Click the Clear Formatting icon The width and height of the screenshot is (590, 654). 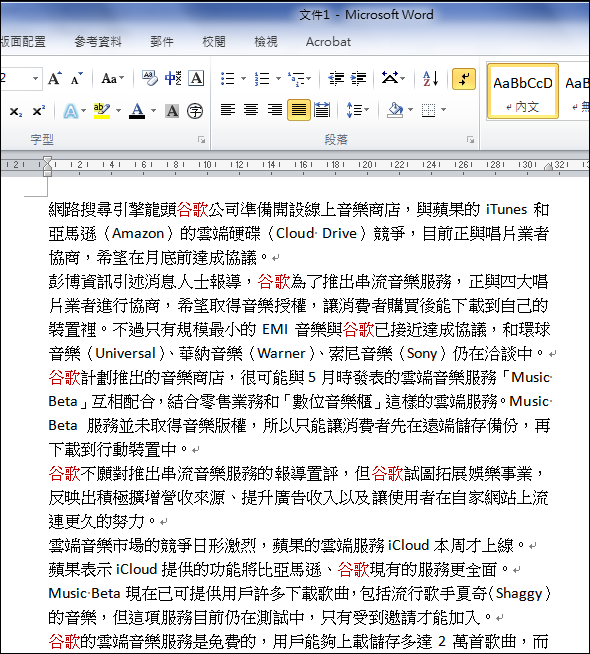[x=149, y=78]
